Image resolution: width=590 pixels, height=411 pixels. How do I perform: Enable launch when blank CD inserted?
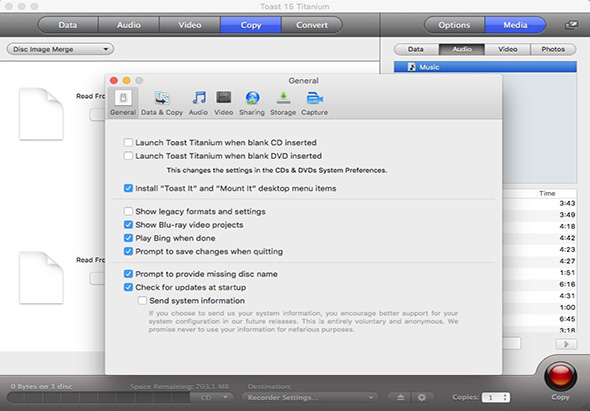(x=128, y=143)
